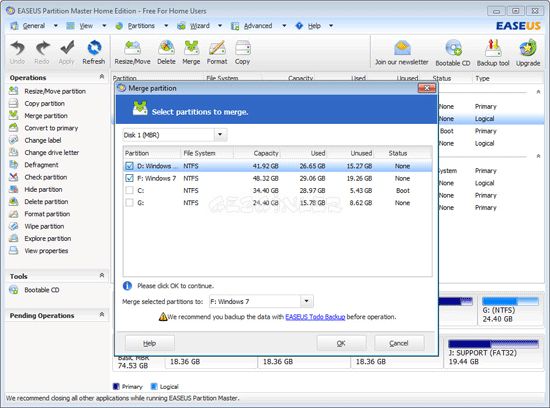Viewport: 550px width, 408px height.
Task: Click the J: SUPPORT (FAT32) usage bar
Action: [x=493, y=343]
